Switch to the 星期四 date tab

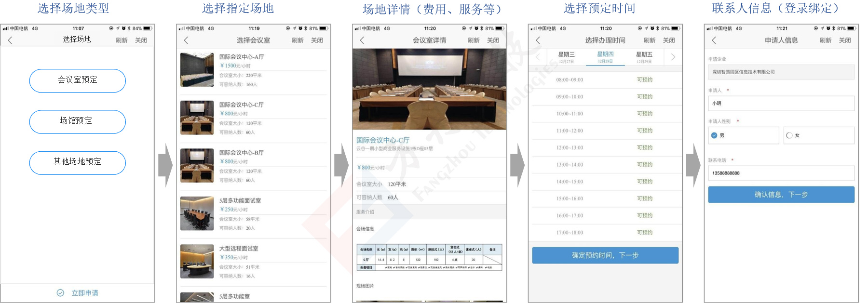coord(605,57)
